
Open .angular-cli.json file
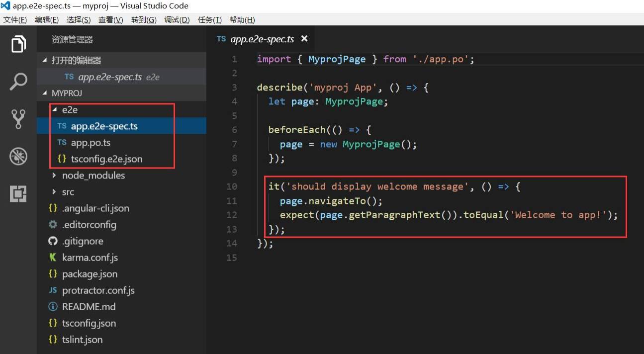point(122,208)
